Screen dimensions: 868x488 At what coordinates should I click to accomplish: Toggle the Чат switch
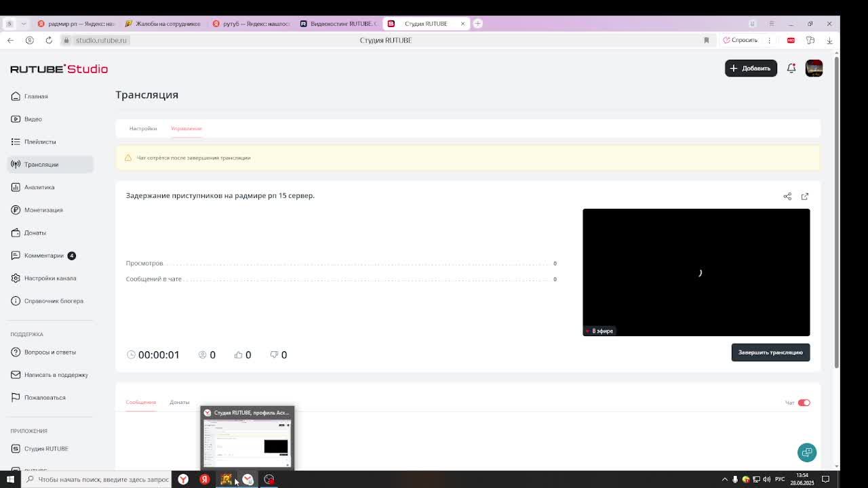(804, 403)
